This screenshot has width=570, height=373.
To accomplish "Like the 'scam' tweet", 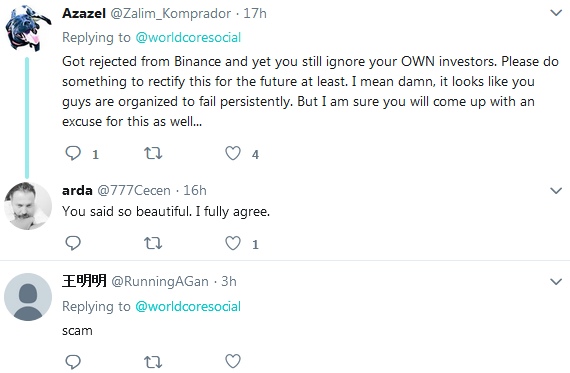I will (x=233, y=361).
